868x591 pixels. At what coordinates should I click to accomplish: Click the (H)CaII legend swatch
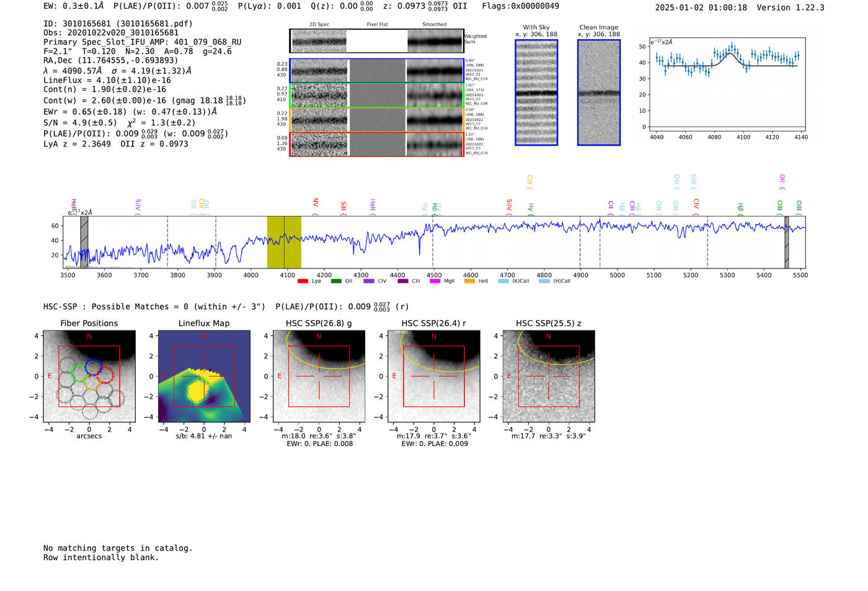[x=544, y=281]
